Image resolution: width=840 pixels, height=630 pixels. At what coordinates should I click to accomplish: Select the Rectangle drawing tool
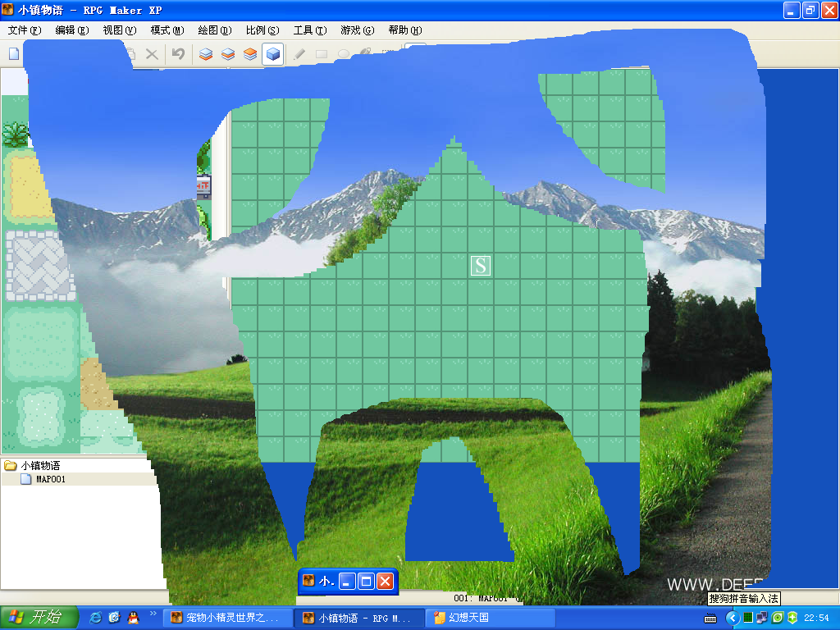[322, 54]
